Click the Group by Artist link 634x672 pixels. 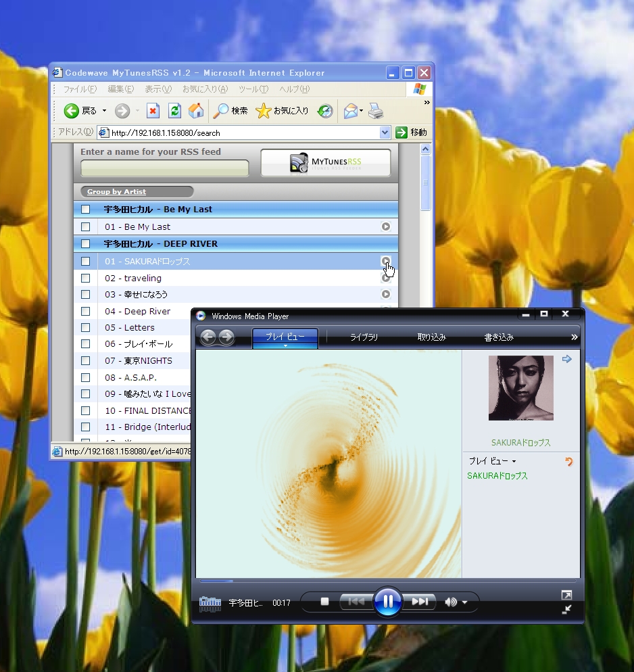(116, 191)
